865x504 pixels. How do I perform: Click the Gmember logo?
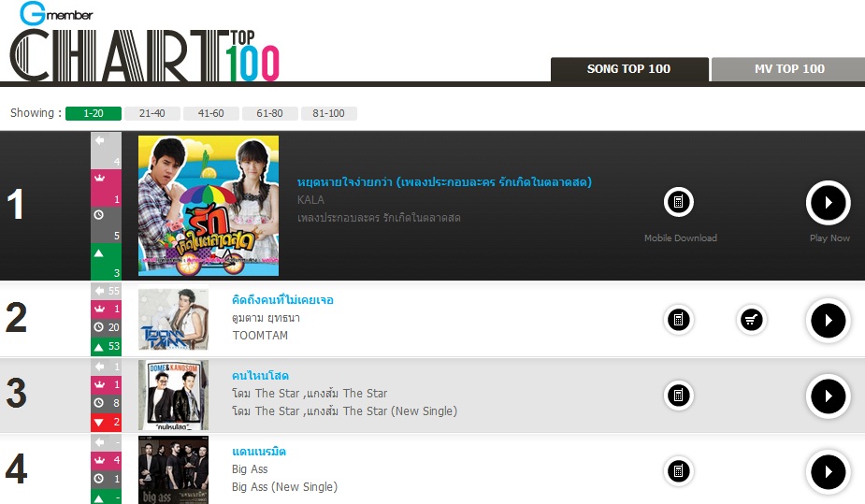click(55, 14)
